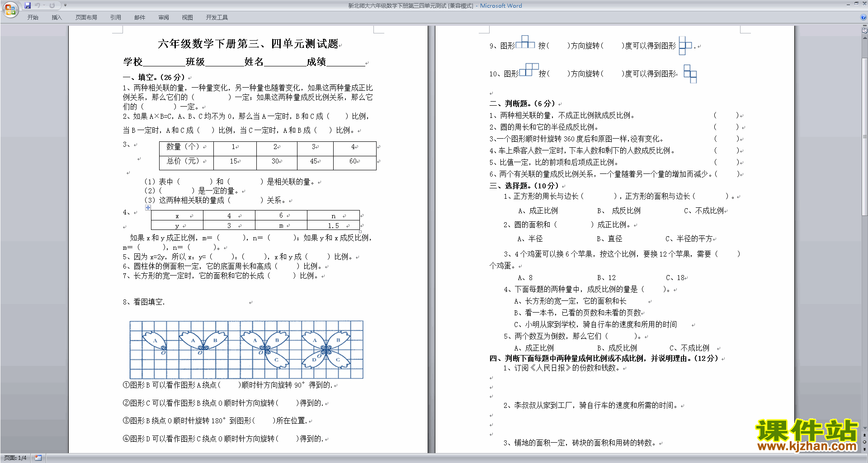This screenshot has height=463, width=868.
Task: Open the select browse object button
Action: click(865, 442)
